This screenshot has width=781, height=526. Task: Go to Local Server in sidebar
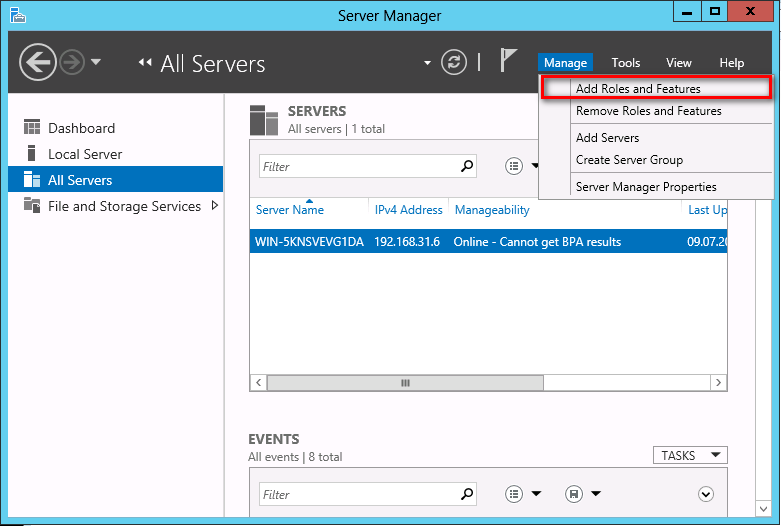tap(85, 154)
